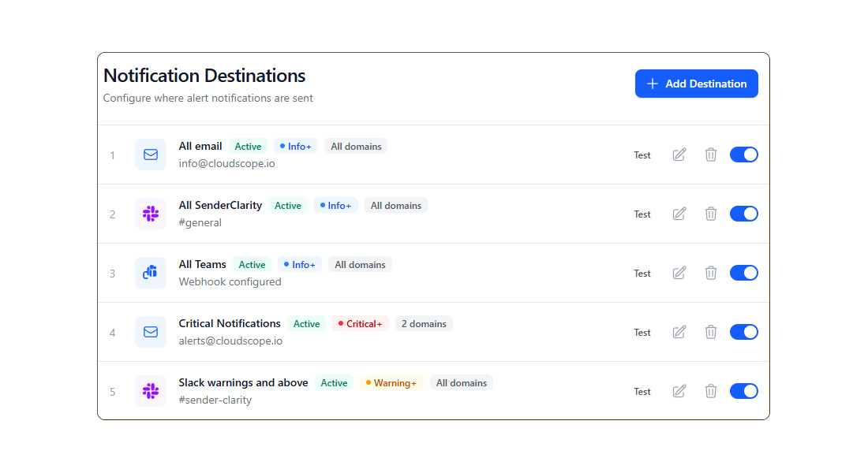This screenshot has width=868, height=473.
Task: Run a test for Slack warnings and above
Action: (x=642, y=391)
